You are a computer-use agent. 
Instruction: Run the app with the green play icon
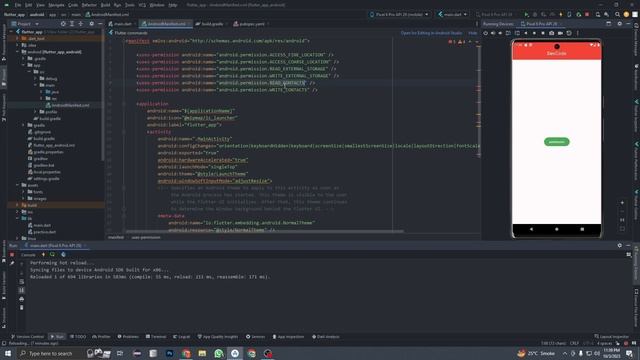[526, 14]
